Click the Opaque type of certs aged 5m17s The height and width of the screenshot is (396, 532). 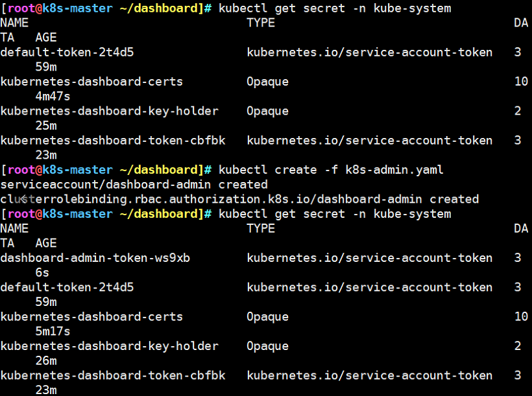(x=268, y=317)
